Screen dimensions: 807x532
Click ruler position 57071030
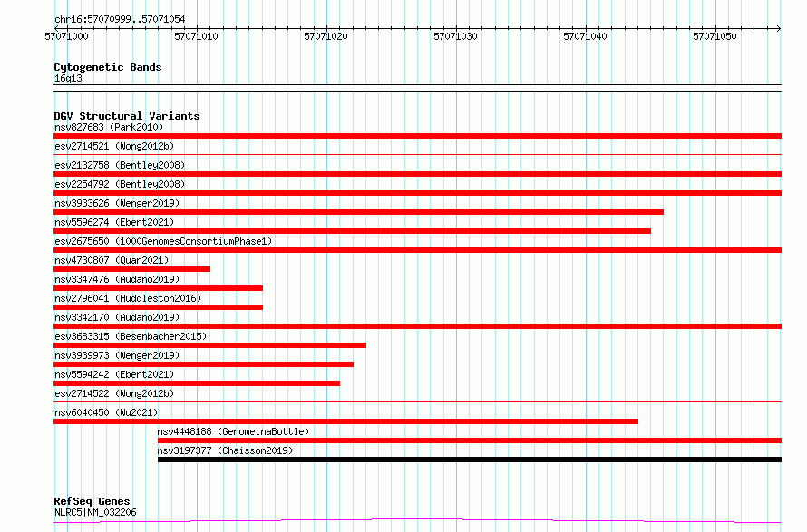pyautogui.click(x=455, y=36)
